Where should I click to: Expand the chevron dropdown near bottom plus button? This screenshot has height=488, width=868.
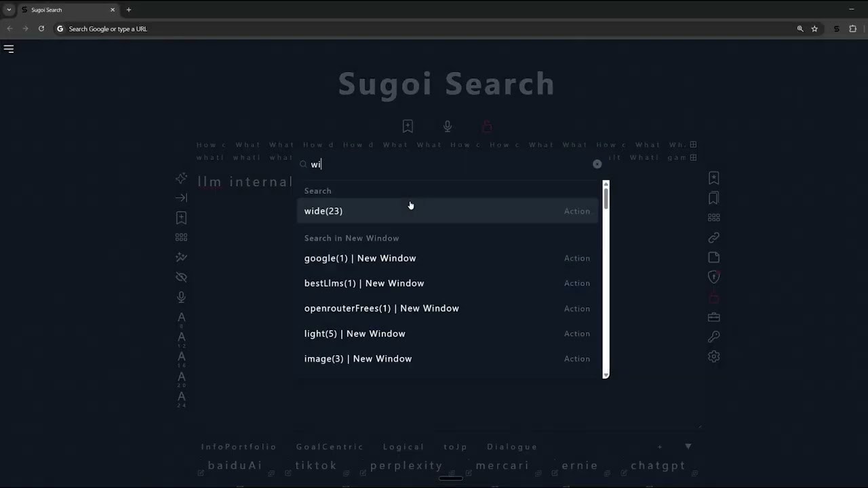(688, 447)
